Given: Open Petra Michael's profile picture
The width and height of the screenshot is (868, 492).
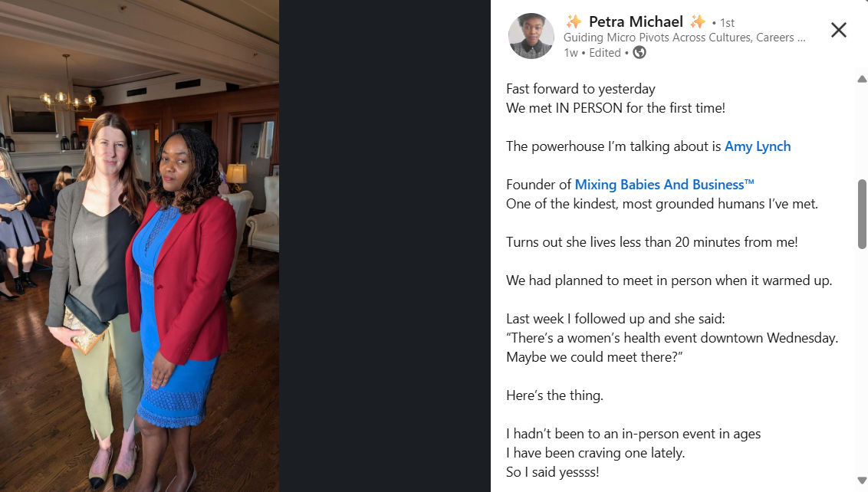Looking at the screenshot, I should (531, 36).
